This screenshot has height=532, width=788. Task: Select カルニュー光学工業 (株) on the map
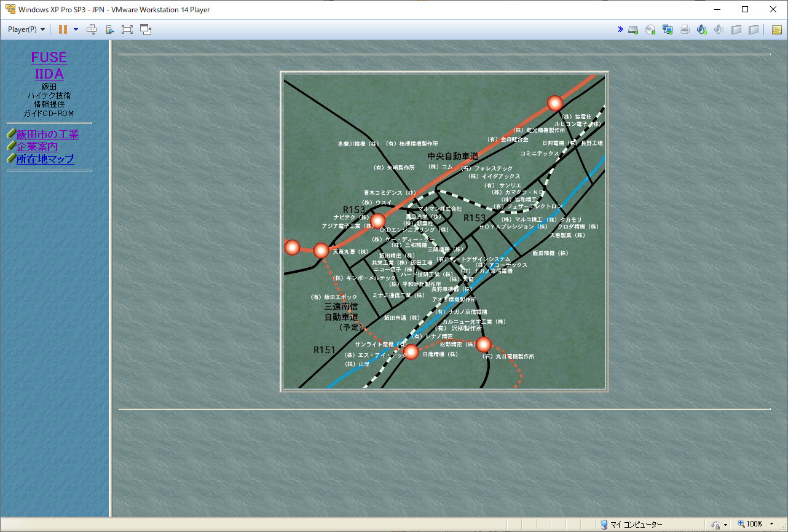pos(475,321)
